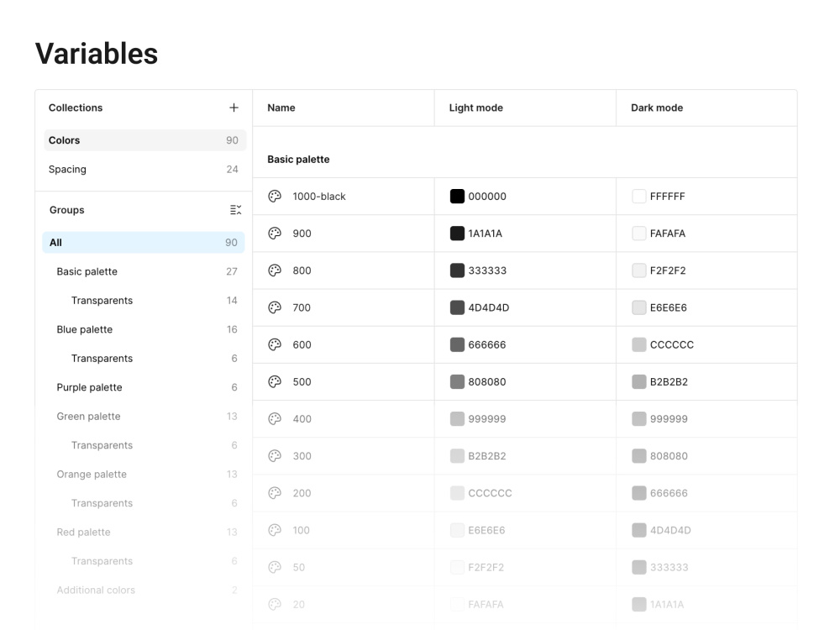
Task: Add a new collection with plus icon
Action: [234, 108]
